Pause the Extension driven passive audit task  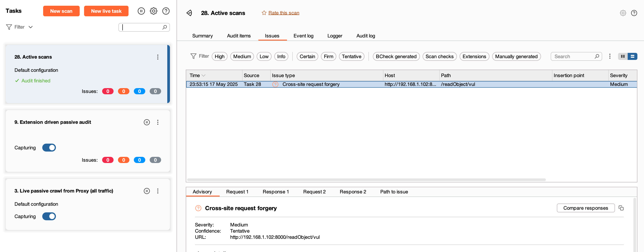pos(147,122)
